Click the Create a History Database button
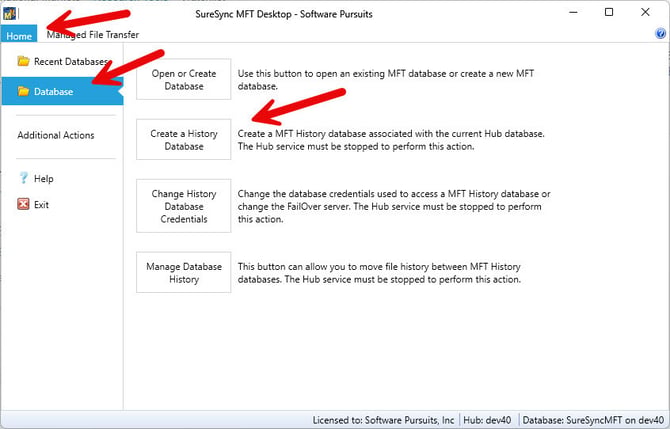The image size is (670, 429). [184, 140]
